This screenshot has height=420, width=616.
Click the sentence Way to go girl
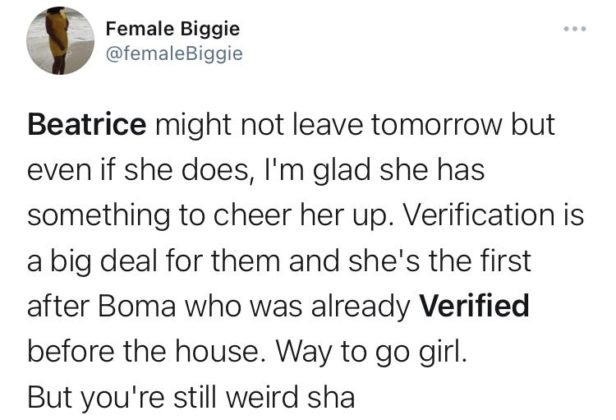[371, 352]
